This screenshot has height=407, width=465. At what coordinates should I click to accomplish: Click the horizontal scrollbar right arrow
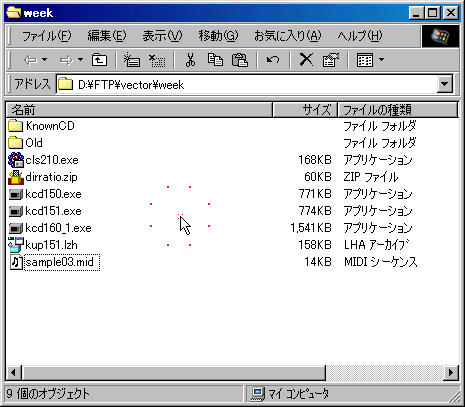click(451, 372)
